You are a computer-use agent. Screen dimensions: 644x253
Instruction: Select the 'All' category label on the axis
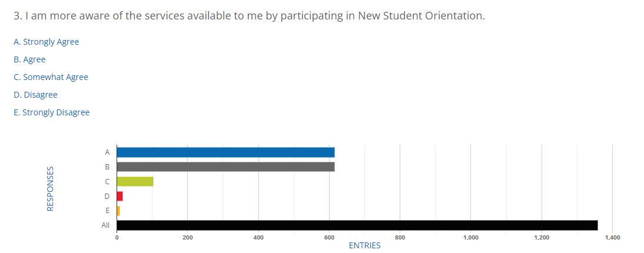105,225
